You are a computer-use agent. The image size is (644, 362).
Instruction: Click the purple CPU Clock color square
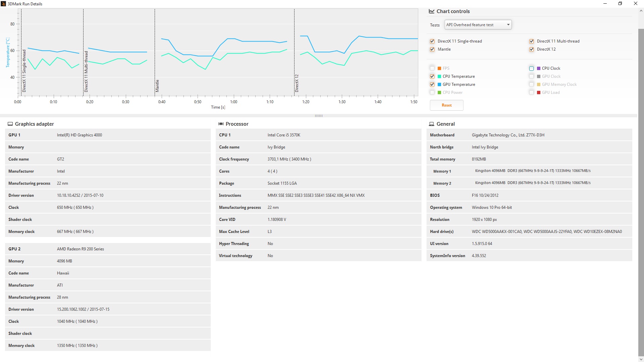click(x=539, y=68)
